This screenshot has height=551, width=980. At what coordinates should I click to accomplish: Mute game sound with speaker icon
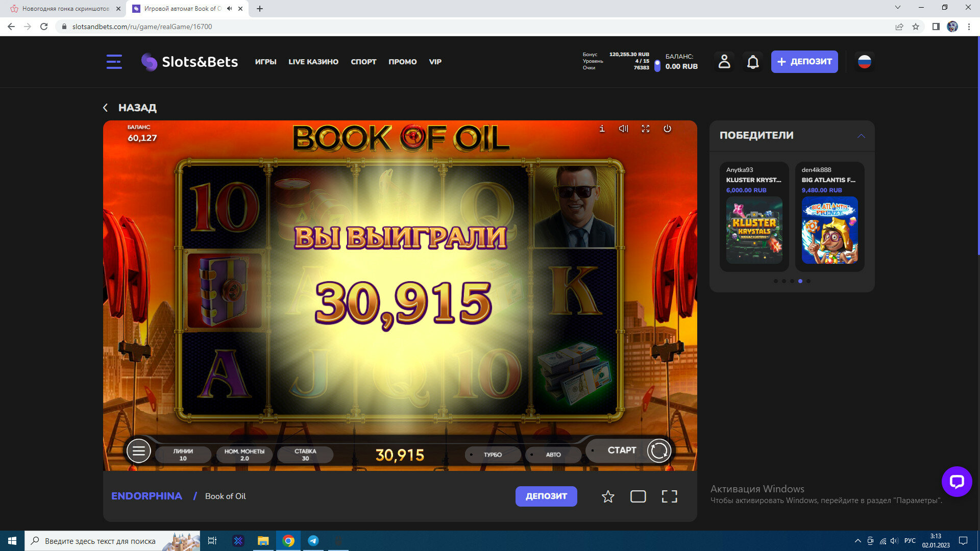[x=623, y=129]
